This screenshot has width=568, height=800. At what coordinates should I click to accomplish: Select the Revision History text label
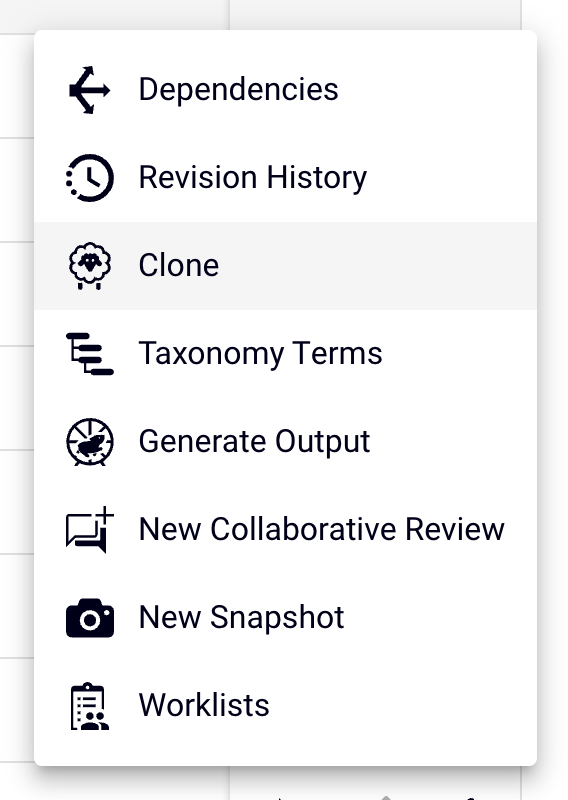click(253, 178)
